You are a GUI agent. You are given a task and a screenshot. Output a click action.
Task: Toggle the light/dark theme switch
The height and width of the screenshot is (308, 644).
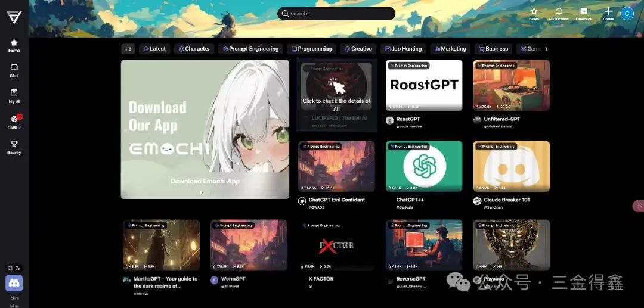[14, 268]
